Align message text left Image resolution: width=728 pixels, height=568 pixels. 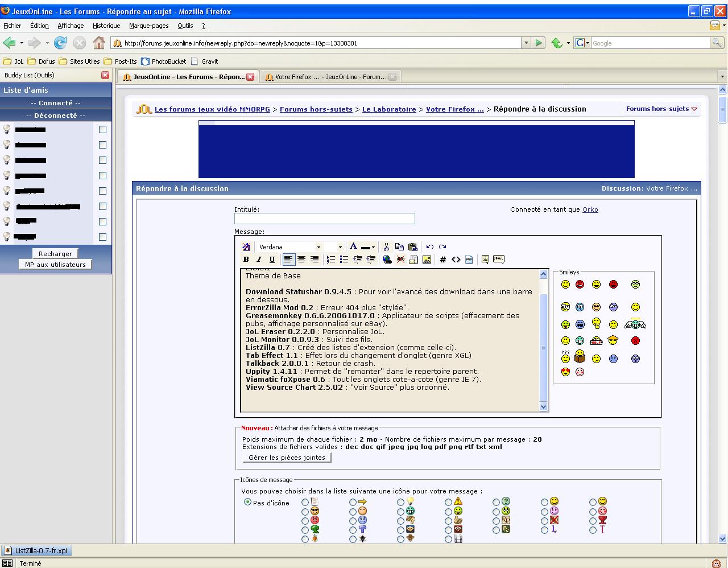[289, 260]
